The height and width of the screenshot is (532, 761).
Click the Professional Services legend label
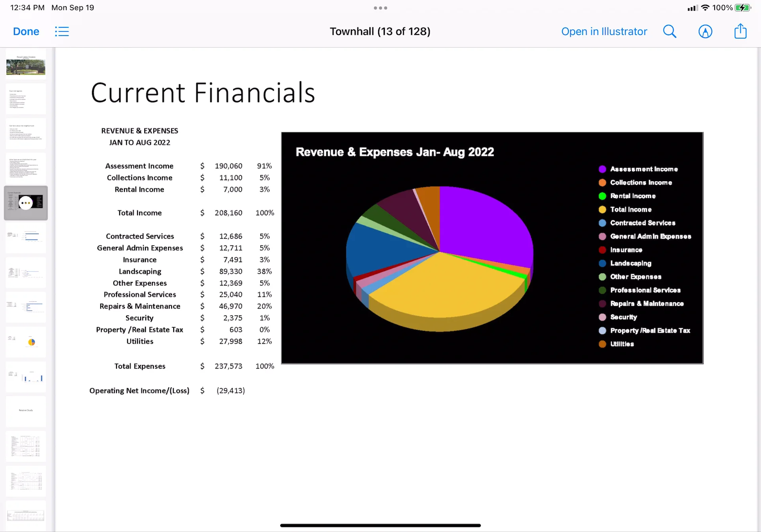(x=645, y=290)
